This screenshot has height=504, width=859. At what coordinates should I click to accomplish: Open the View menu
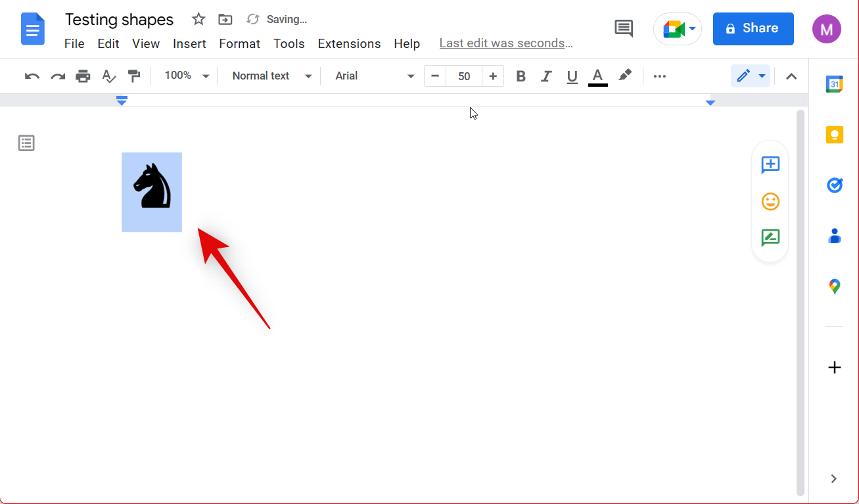(146, 43)
